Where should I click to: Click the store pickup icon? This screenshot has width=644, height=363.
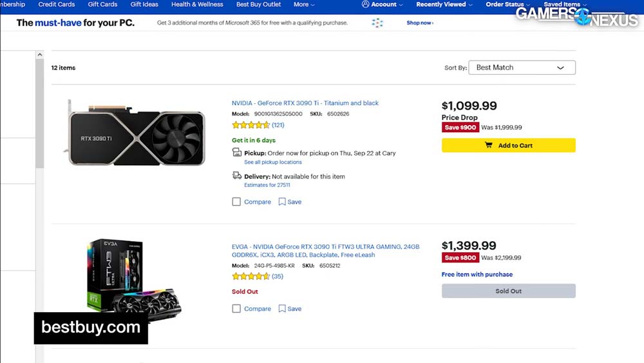coord(237,153)
